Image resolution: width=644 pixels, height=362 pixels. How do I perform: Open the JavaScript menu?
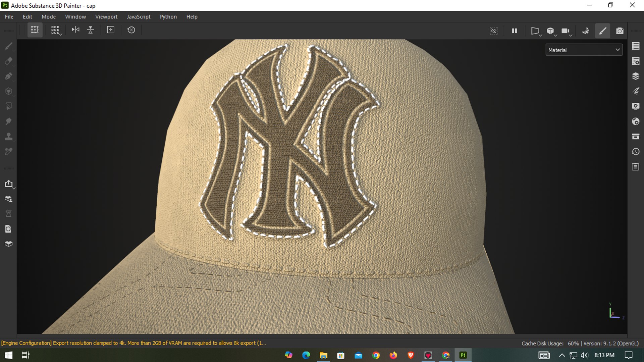pyautogui.click(x=139, y=17)
